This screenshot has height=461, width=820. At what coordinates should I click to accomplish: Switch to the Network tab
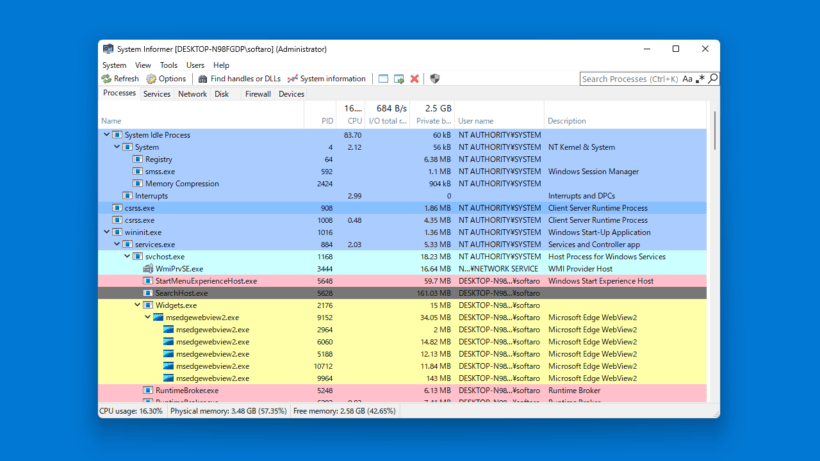pos(192,94)
